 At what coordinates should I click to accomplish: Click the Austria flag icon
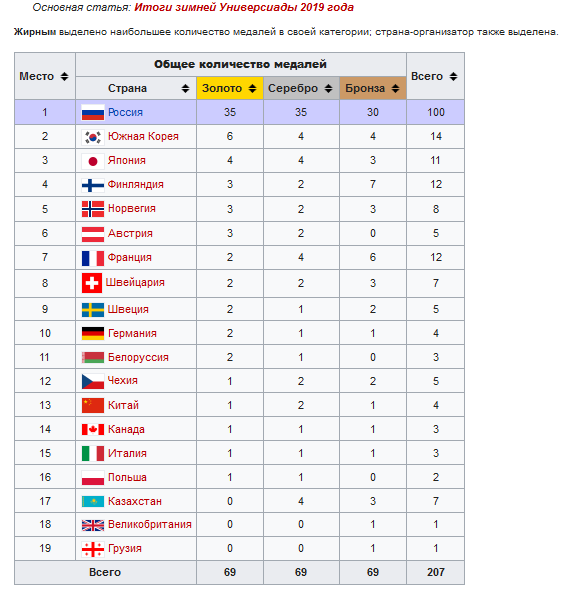[x=93, y=234]
